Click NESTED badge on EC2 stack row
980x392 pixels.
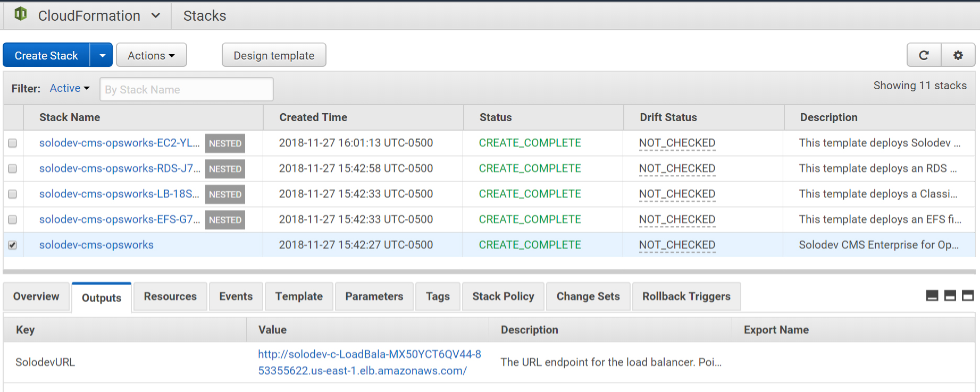point(225,143)
